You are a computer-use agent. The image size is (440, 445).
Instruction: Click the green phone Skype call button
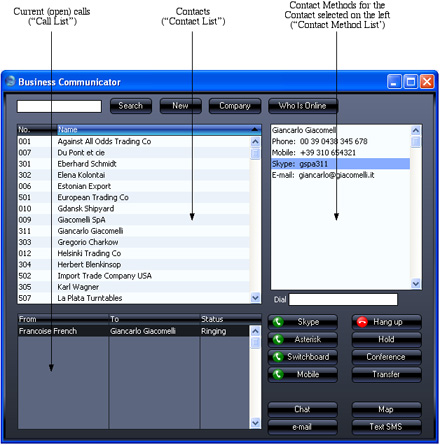[x=303, y=322]
